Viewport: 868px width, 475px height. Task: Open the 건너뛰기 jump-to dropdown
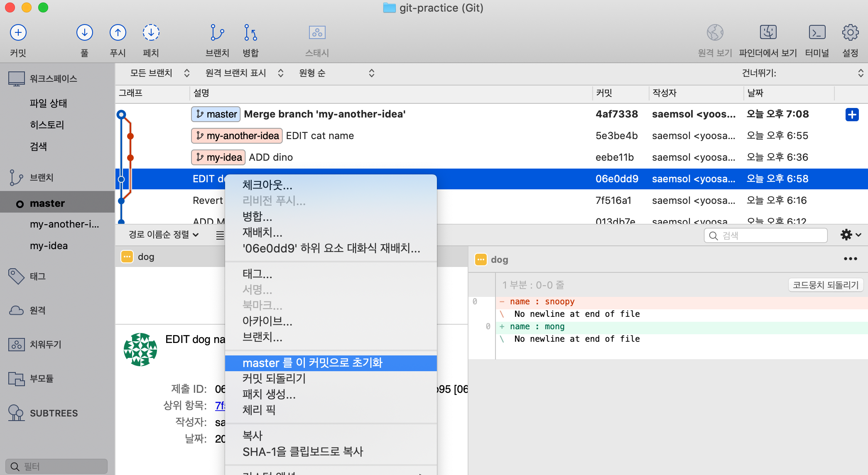803,73
